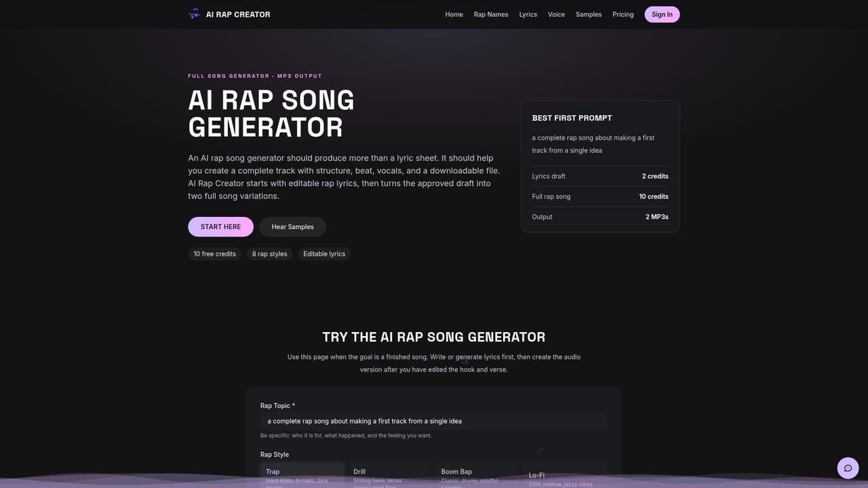868x488 pixels.
Task: Click the "Be specific" hint under Rap Topic
Action: 346,435
